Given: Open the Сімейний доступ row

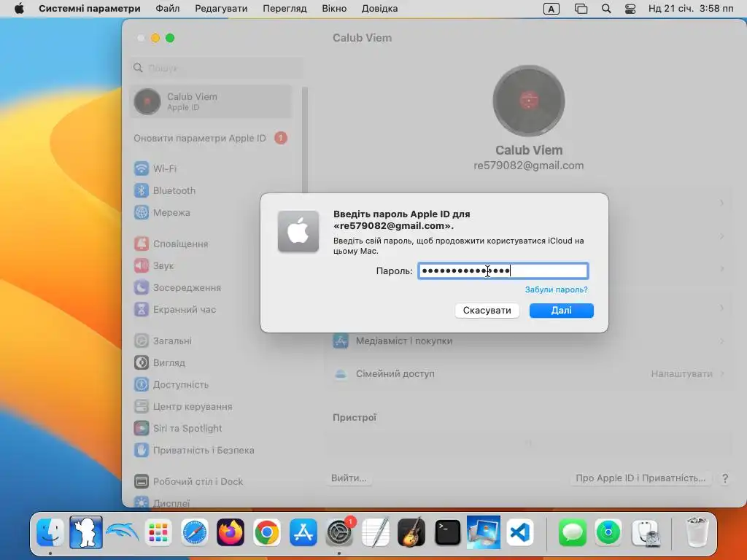Looking at the screenshot, I should [528, 374].
